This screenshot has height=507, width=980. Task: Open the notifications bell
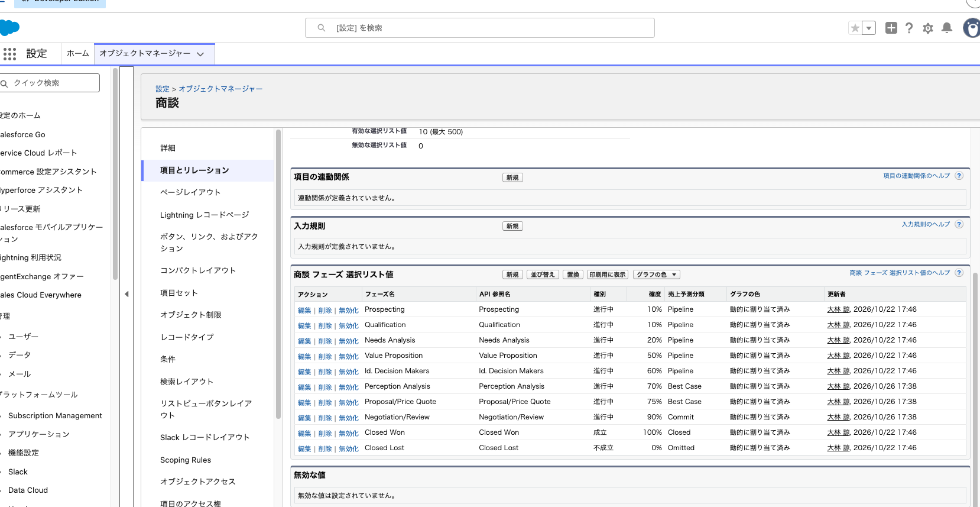point(947,28)
